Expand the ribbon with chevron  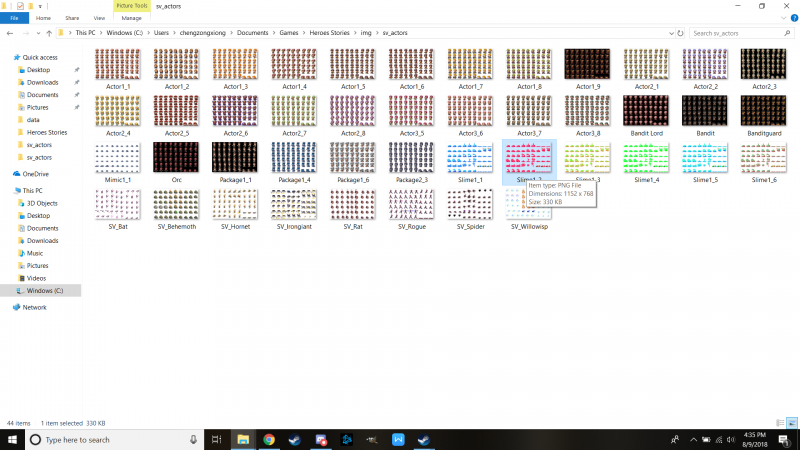784,18
